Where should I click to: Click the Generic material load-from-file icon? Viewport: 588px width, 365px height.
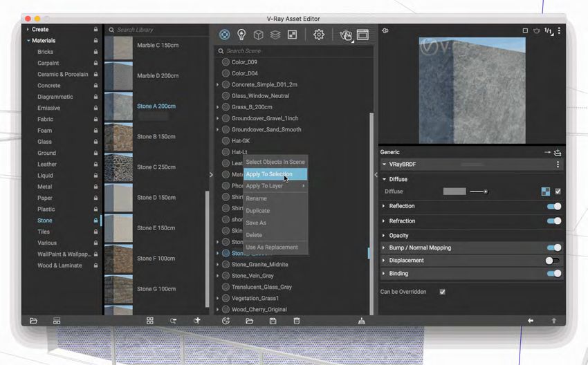click(x=558, y=152)
